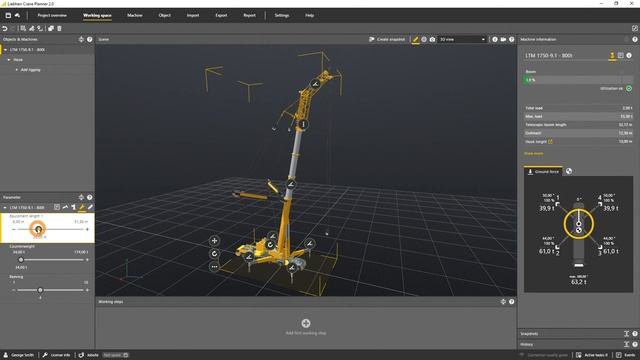Click the pin icon in Objects & Machines panel

(x=81, y=40)
